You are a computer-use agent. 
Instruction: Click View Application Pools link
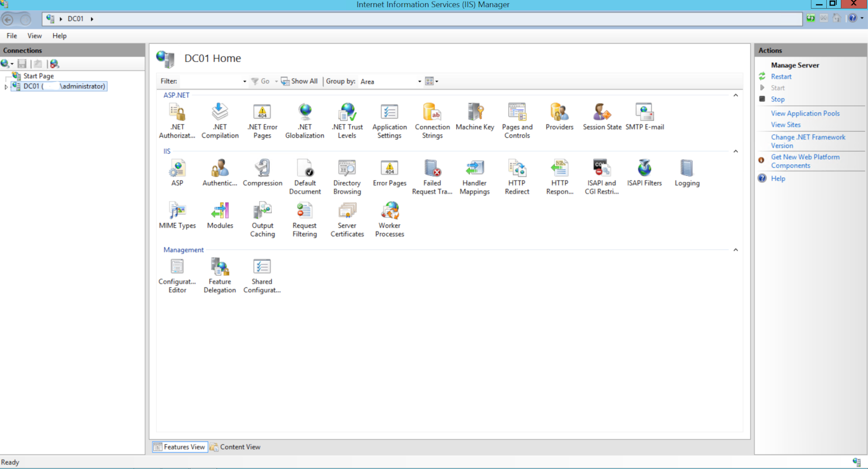point(805,113)
